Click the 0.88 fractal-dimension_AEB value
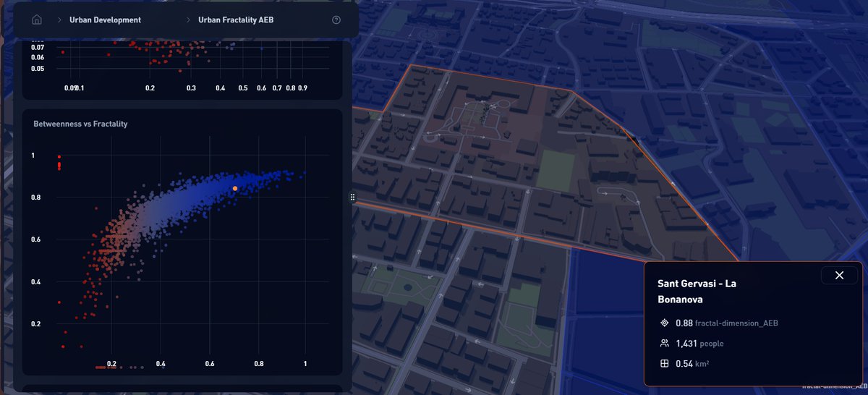The height and width of the screenshot is (395, 868). point(727,323)
